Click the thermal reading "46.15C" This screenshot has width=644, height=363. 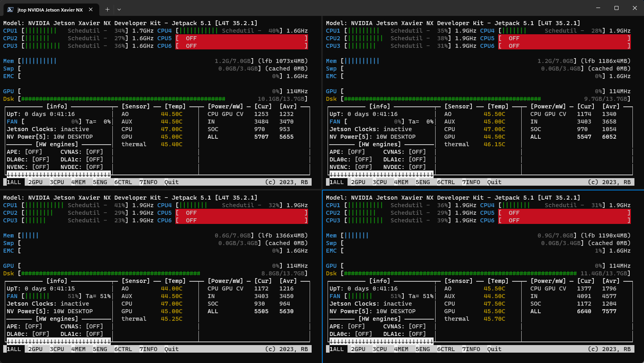click(495, 144)
